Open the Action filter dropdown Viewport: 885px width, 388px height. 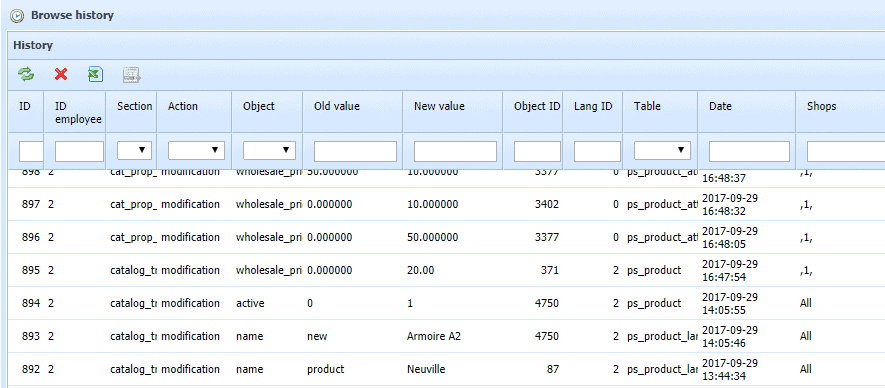coord(196,151)
